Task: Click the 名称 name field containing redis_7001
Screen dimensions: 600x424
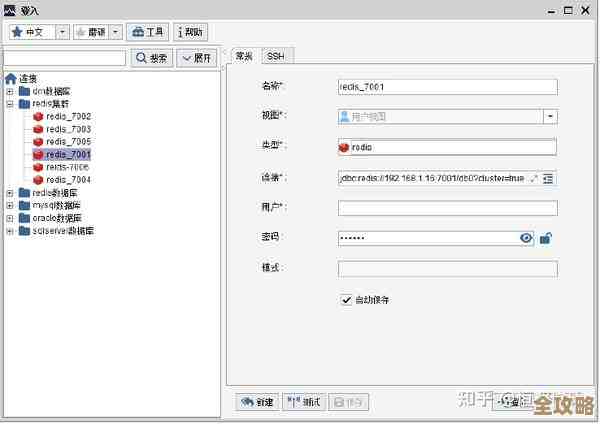Action: pyautogui.click(x=447, y=87)
